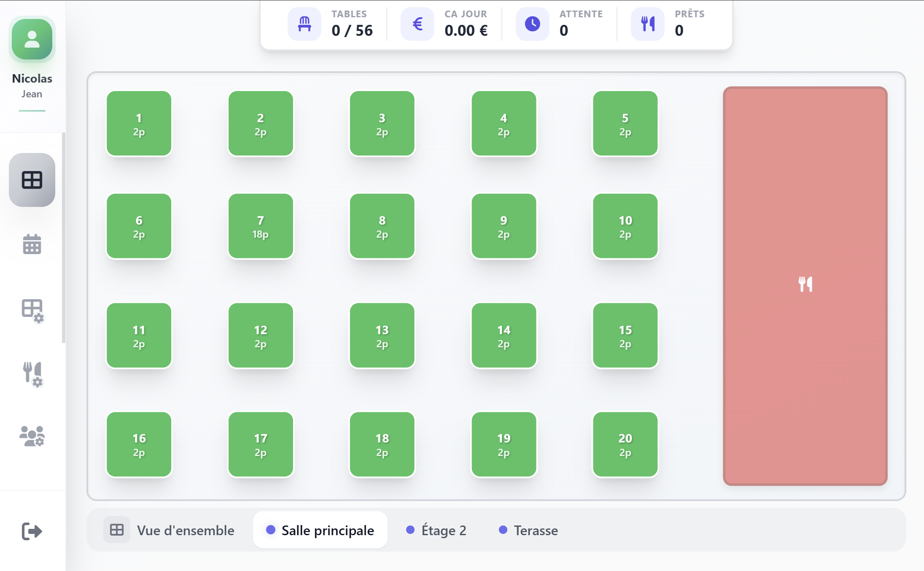Viewport: 924px width, 571px height.
Task: Click the sidebar vertical scrollbar
Action: pyautogui.click(x=64, y=238)
